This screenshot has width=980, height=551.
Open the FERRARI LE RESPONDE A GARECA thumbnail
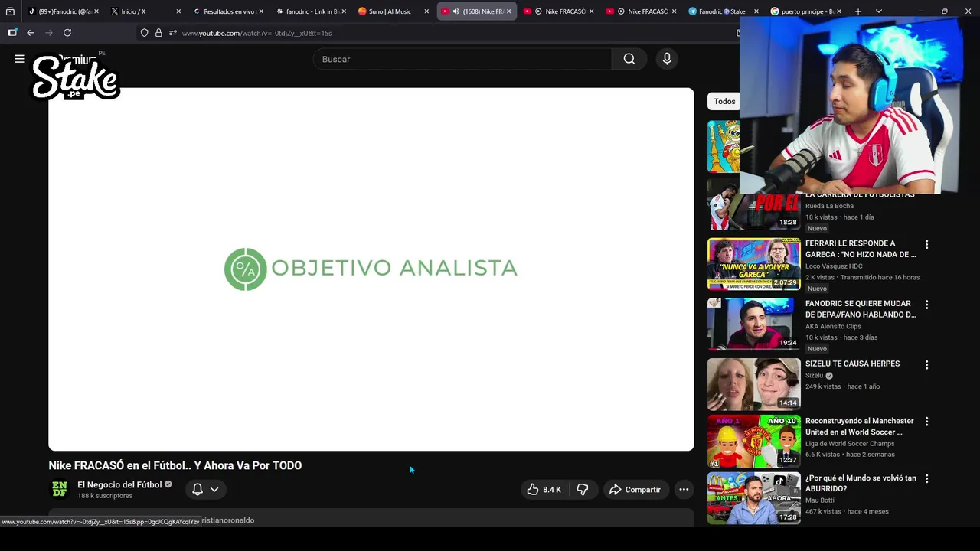[754, 264]
